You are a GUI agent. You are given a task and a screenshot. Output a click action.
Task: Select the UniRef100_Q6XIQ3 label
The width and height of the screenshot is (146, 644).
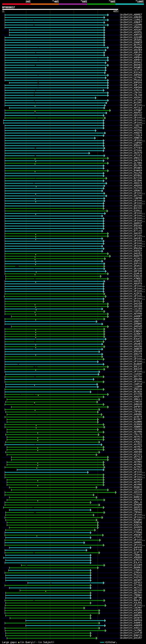pyautogui.click(x=131, y=590)
